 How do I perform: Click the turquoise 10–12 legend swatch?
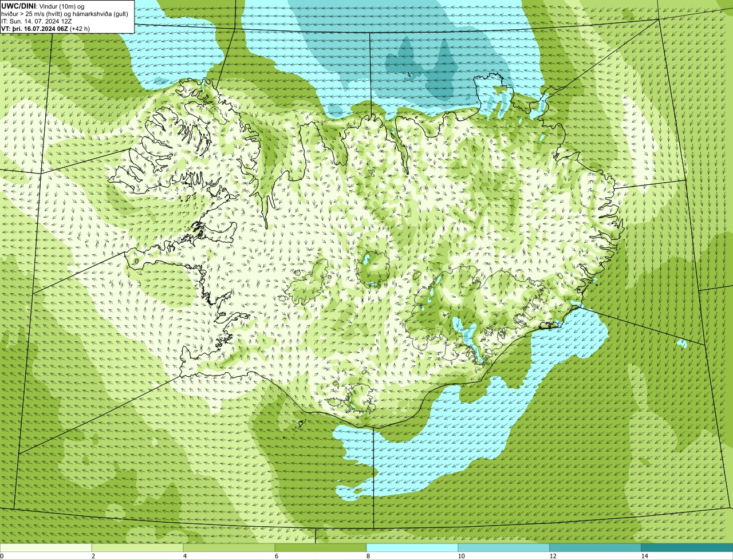(x=504, y=547)
